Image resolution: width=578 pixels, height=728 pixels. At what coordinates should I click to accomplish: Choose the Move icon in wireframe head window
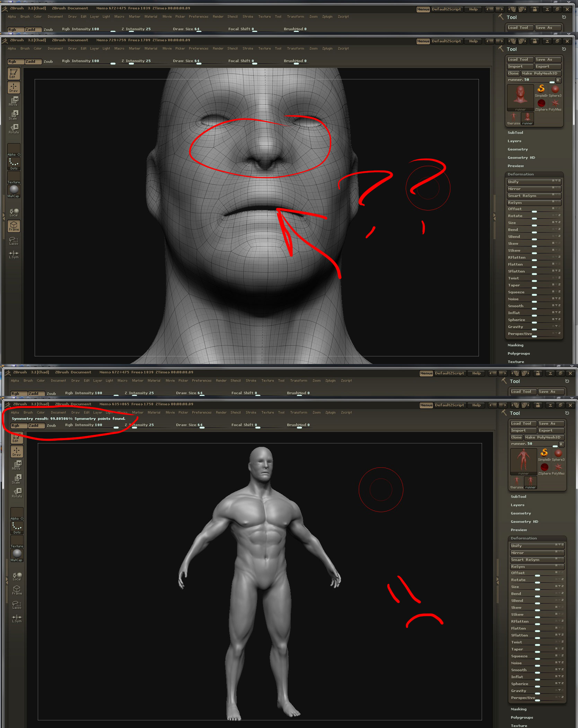(14, 101)
